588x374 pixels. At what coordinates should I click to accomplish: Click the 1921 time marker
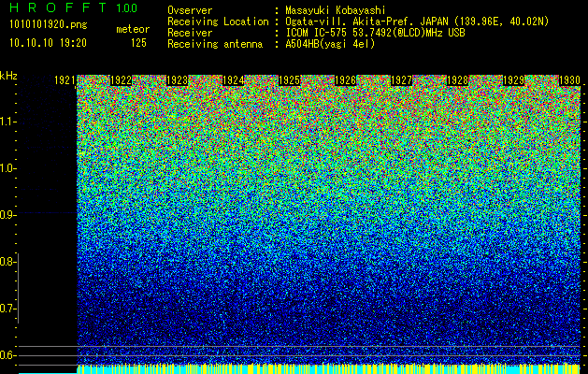[x=65, y=80]
